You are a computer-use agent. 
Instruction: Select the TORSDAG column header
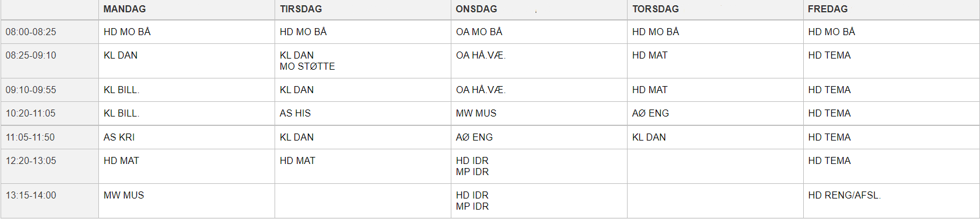656,9
